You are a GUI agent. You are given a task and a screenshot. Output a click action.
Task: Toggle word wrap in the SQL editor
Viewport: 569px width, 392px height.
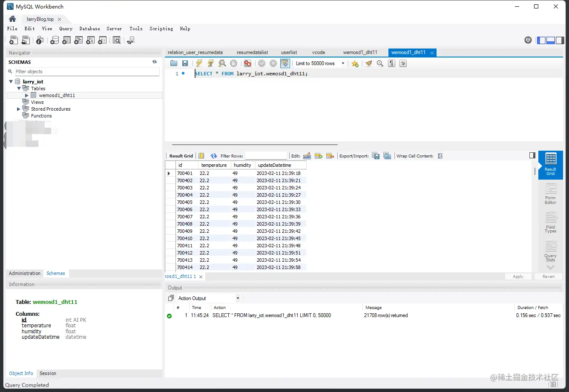[x=403, y=63]
